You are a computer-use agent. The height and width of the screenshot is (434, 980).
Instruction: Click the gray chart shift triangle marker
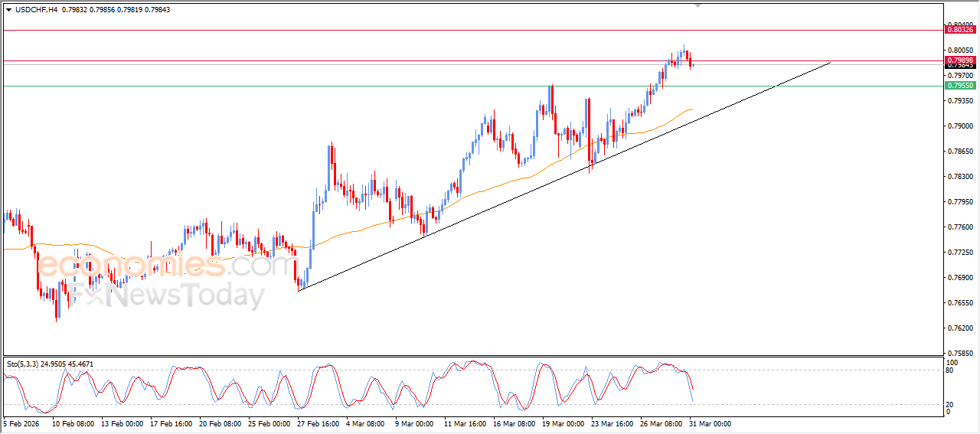click(697, 5)
